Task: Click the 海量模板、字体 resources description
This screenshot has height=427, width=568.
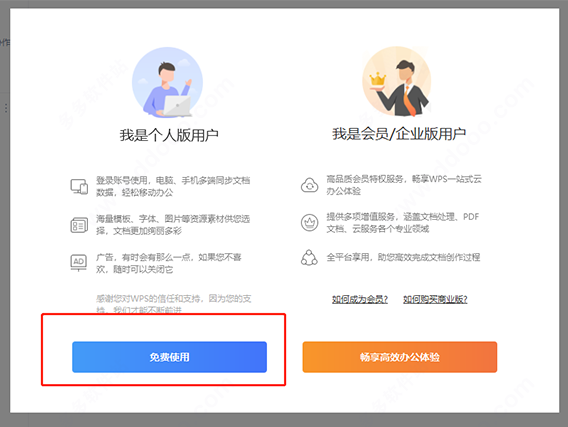Action: pos(173,225)
